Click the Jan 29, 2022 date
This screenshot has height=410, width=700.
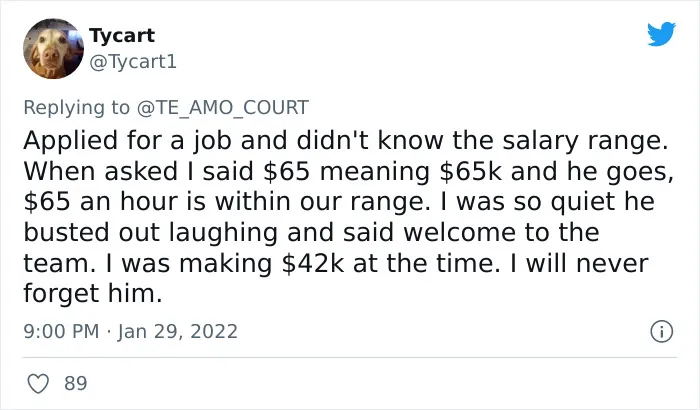[178, 331]
